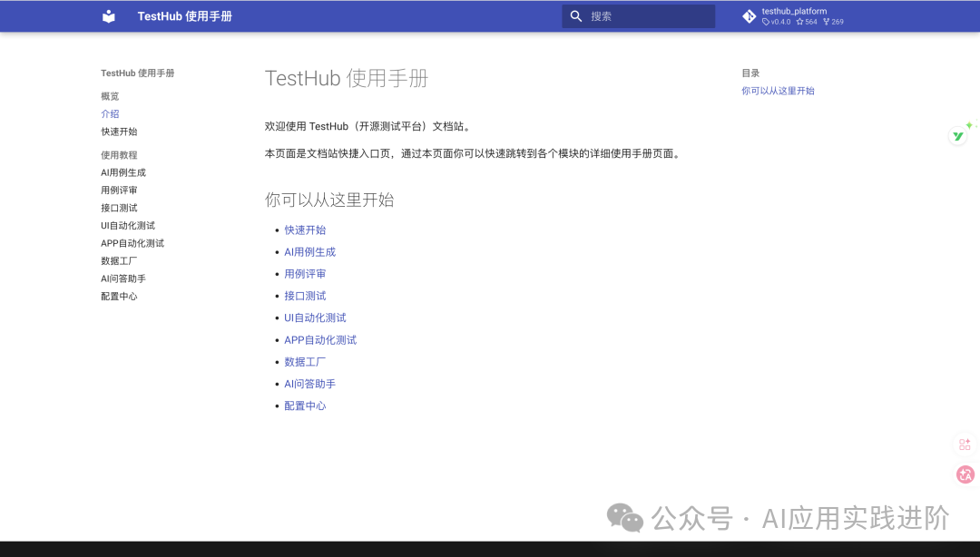Follow the 快速开始 link in the content list
The image size is (980, 557).
tap(305, 230)
